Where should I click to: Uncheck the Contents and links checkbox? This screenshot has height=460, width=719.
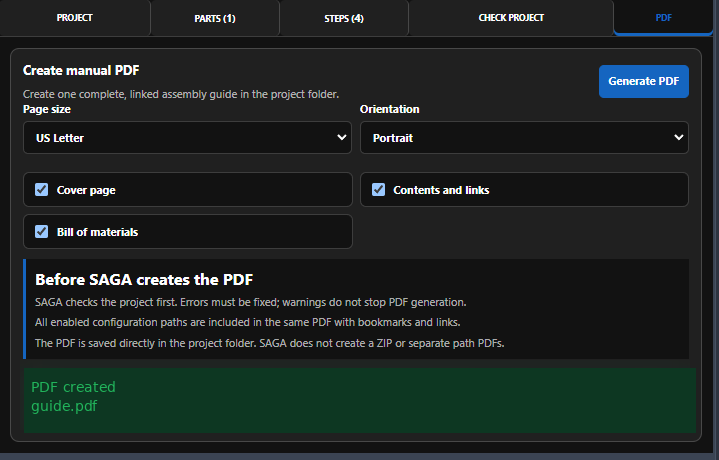click(x=378, y=189)
